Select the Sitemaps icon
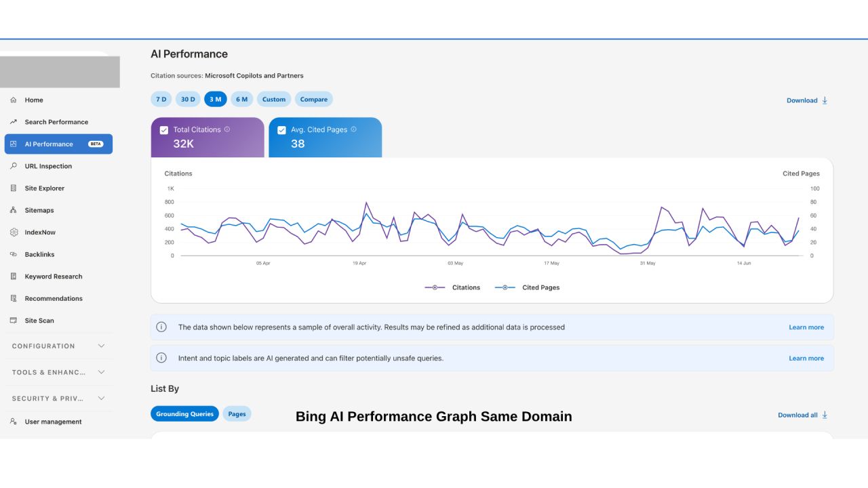868x488 pixels. 14,210
